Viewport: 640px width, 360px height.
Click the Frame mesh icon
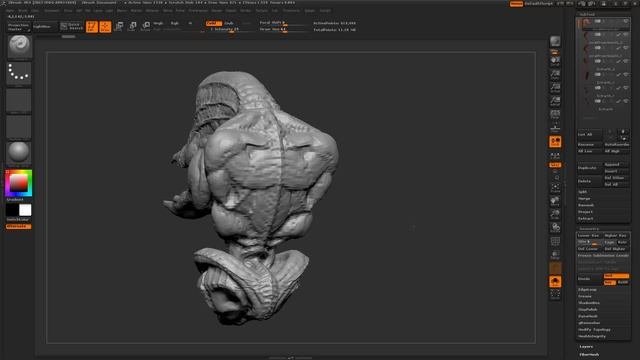555,188
